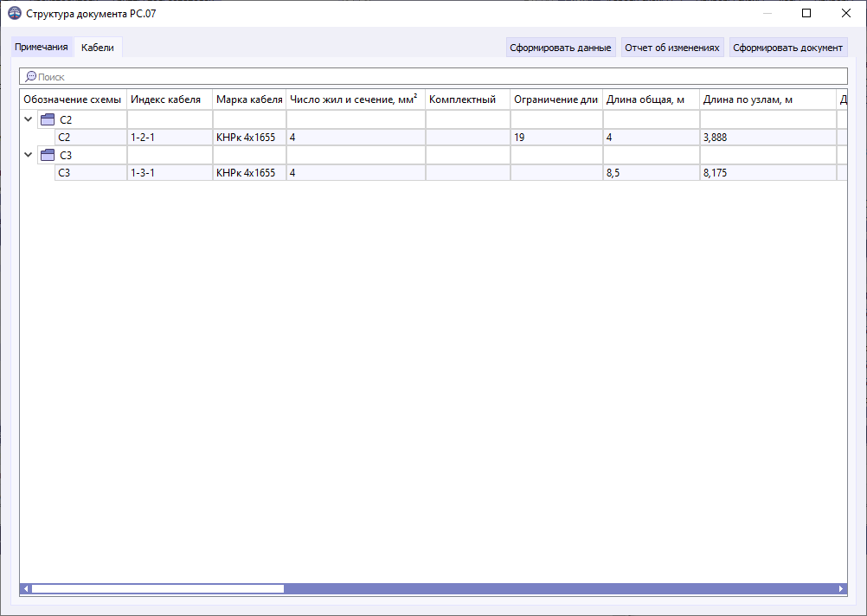This screenshot has height=616, width=867.
Task: Click the Сформировать документ button
Action: point(788,47)
